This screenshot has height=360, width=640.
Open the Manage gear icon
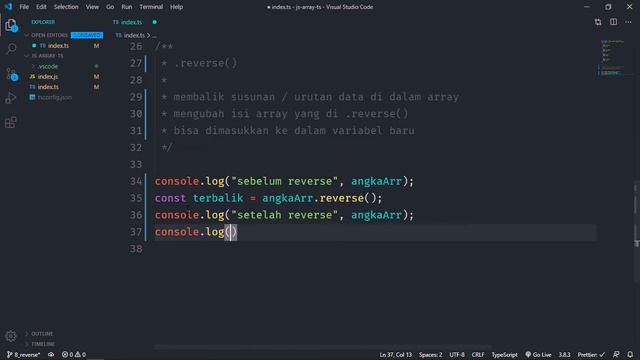(11, 336)
